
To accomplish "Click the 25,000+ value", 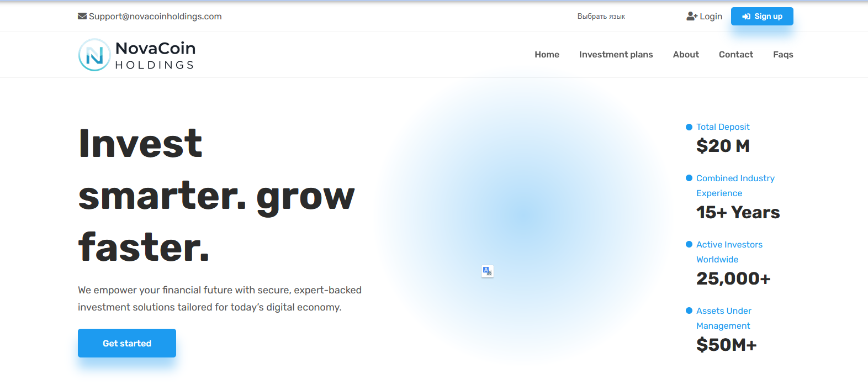I will tap(733, 278).
